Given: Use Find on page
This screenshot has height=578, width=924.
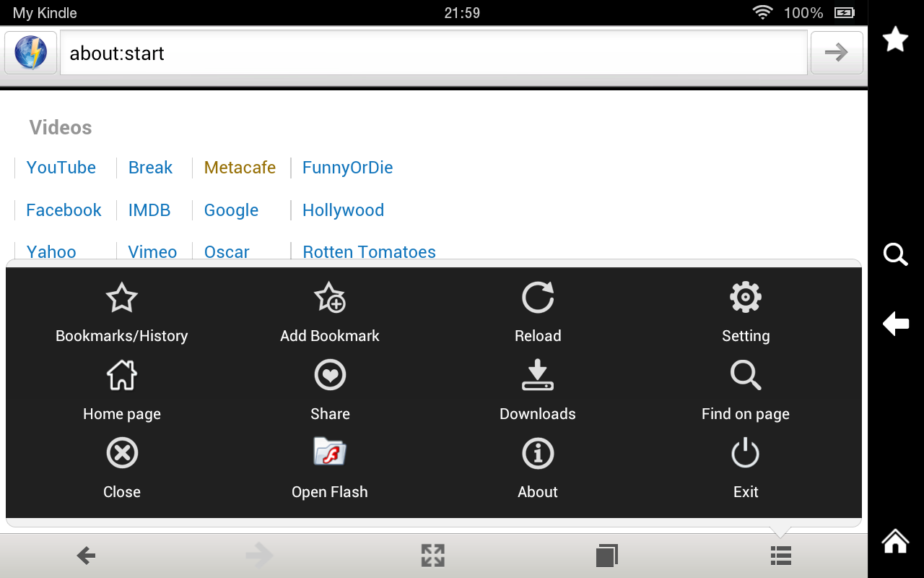Looking at the screenshot, I should click(x=746, y=390).
